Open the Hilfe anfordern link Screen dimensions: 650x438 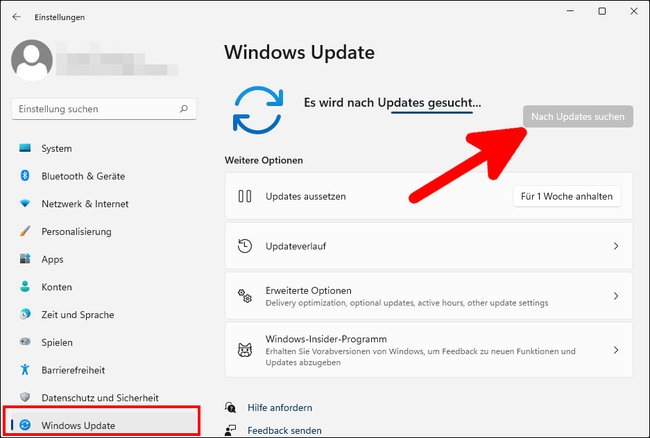[279, 408]
